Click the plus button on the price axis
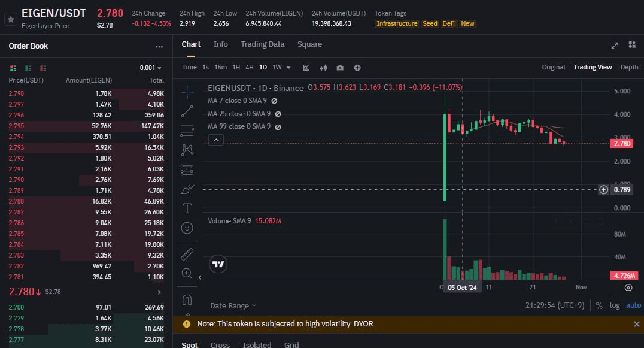Image resolution: width=644 pixels, height=348 pixels. 603,190
